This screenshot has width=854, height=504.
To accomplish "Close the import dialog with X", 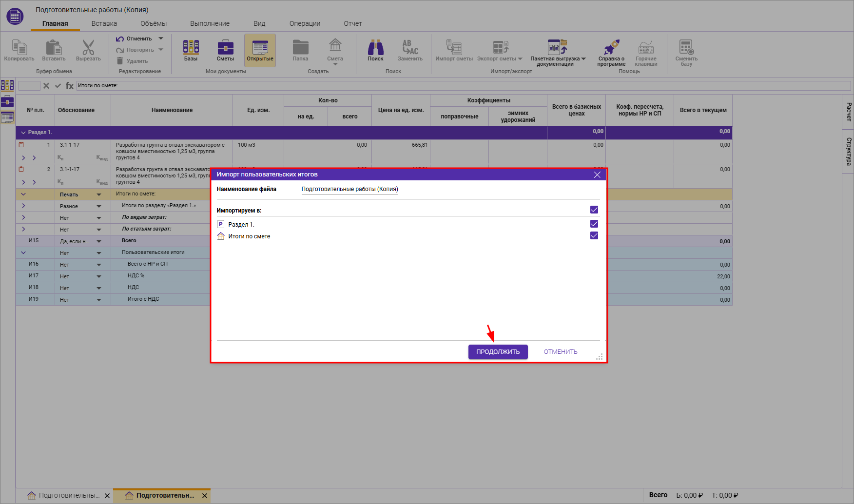I will tap(597, 174).
